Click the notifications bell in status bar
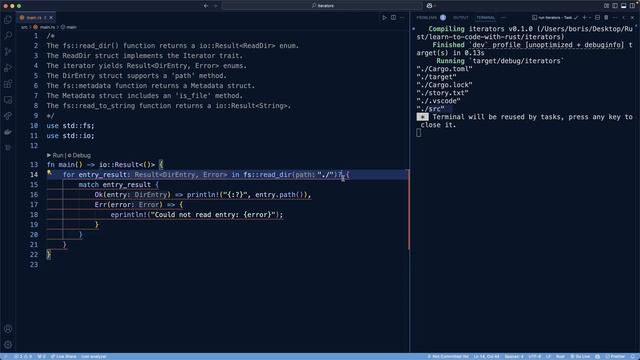 [633, 357]
